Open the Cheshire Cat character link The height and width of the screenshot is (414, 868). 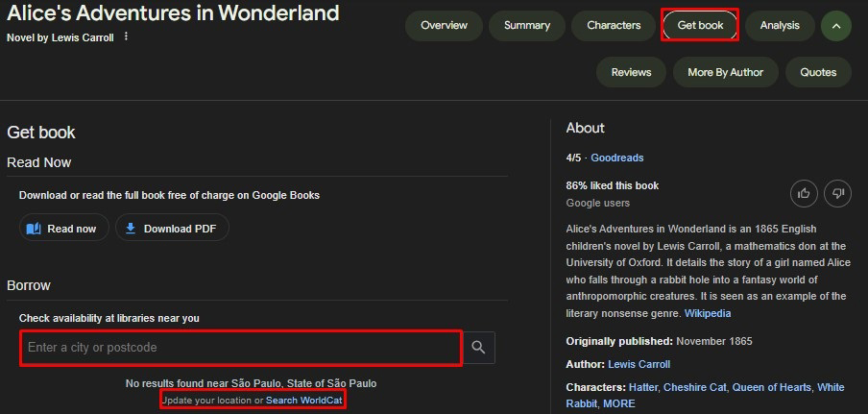[x=695, y=387]
